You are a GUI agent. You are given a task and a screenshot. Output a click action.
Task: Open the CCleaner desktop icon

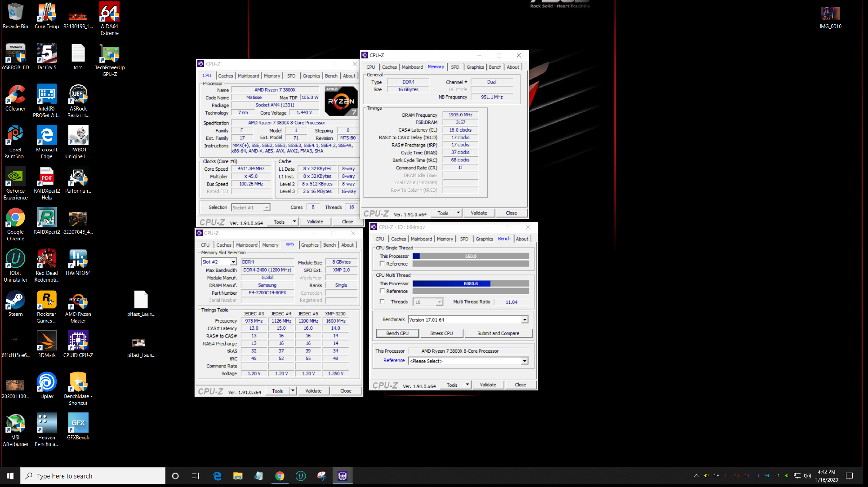[15, 98]
